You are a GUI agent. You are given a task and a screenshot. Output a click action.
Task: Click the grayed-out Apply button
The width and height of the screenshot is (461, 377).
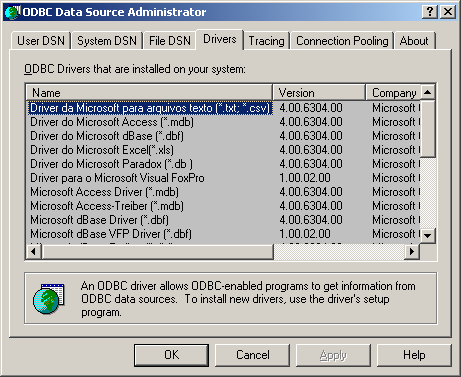click(333, 355)
